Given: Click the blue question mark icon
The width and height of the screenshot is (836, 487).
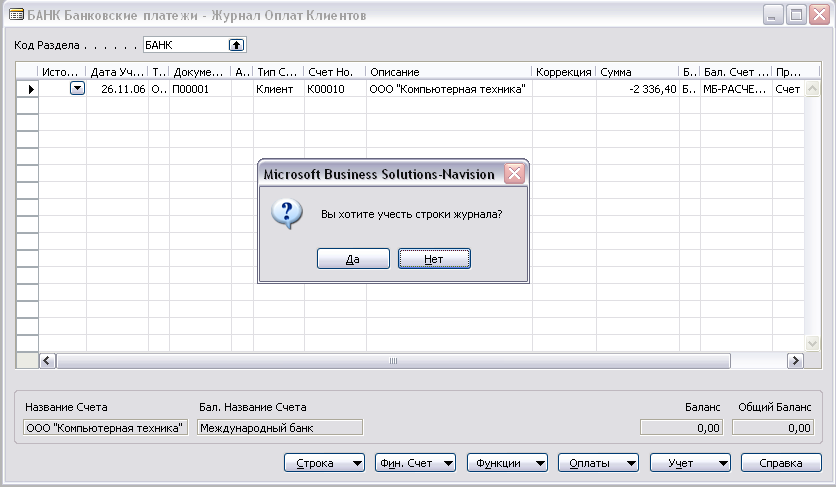Looking at the screenshot, I should [x=287, y=214].
